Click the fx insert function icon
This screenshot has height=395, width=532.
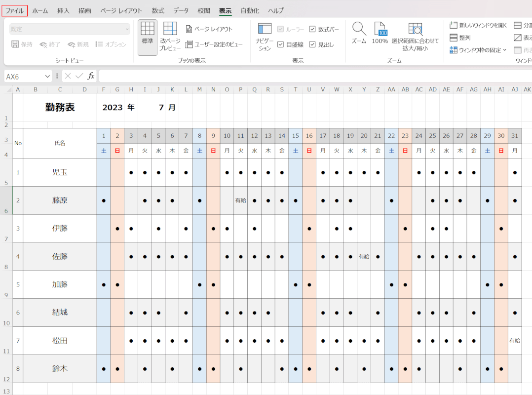91,76
